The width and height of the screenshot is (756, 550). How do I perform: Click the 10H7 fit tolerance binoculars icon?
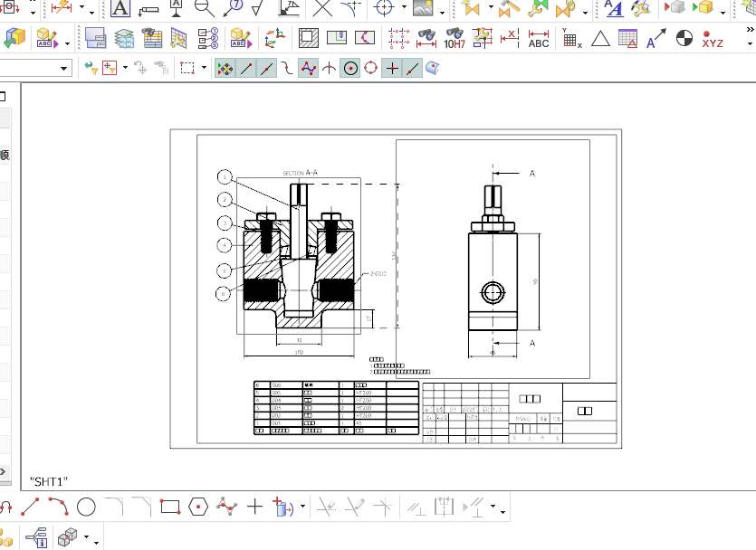[455, 39]
